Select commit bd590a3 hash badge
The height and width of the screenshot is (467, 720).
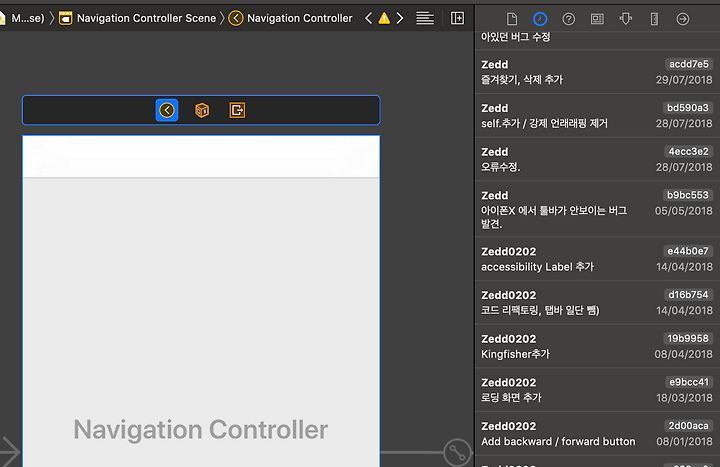(688, 108)
